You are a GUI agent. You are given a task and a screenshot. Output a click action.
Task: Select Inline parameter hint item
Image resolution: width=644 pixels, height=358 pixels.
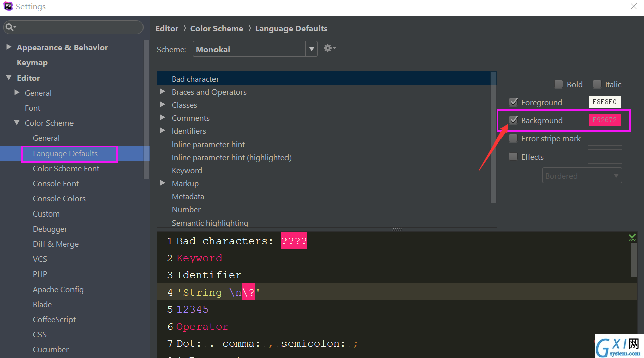208,144
